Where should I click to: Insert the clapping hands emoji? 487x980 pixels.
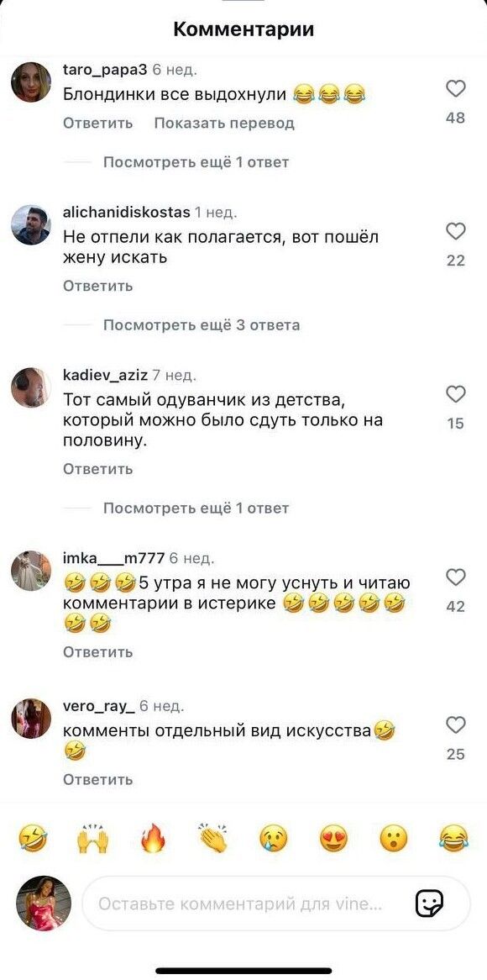click(x=213, y=838)
